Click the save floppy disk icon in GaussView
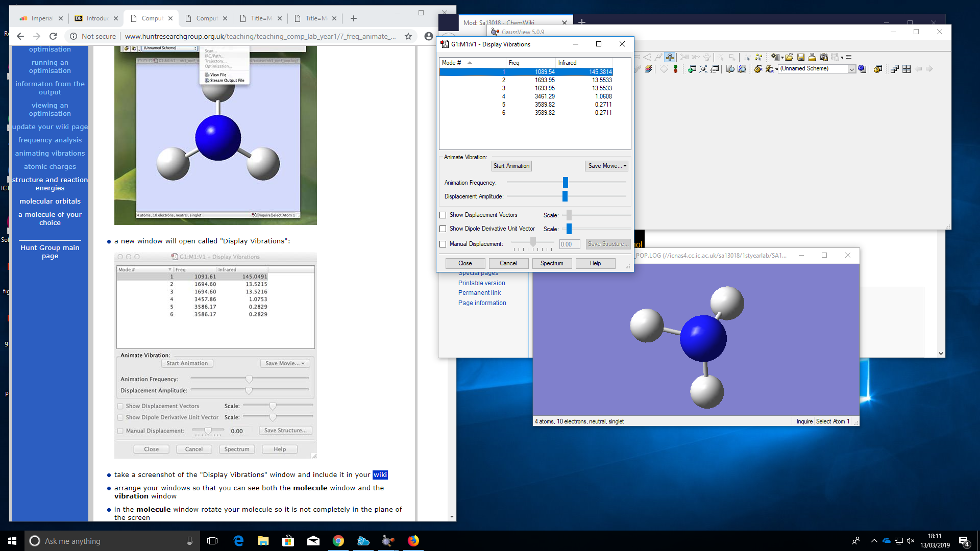Image resolution: width=980 pixels, height=551 pixels. tap(801, 57)
